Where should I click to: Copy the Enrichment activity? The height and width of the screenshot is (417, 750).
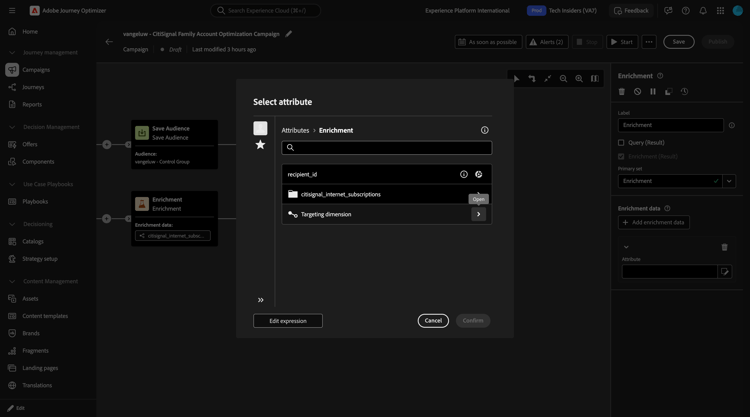[x=669, y=91]
